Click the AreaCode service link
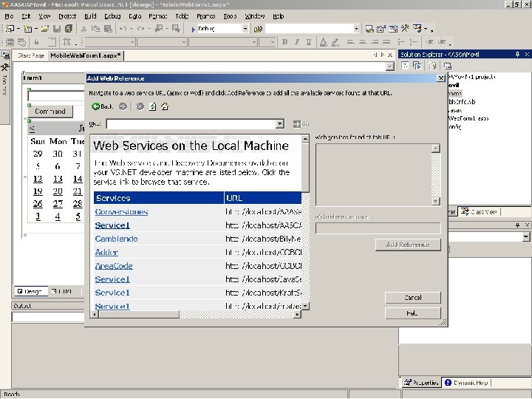532x399 pixels. click(x=114, y=266)
